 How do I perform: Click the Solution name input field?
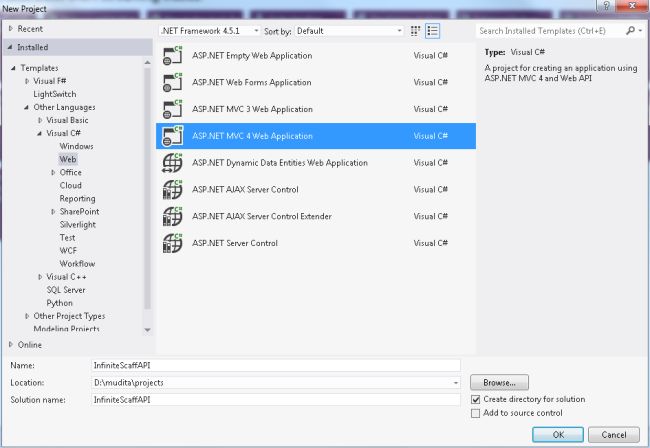coord(276,400)
